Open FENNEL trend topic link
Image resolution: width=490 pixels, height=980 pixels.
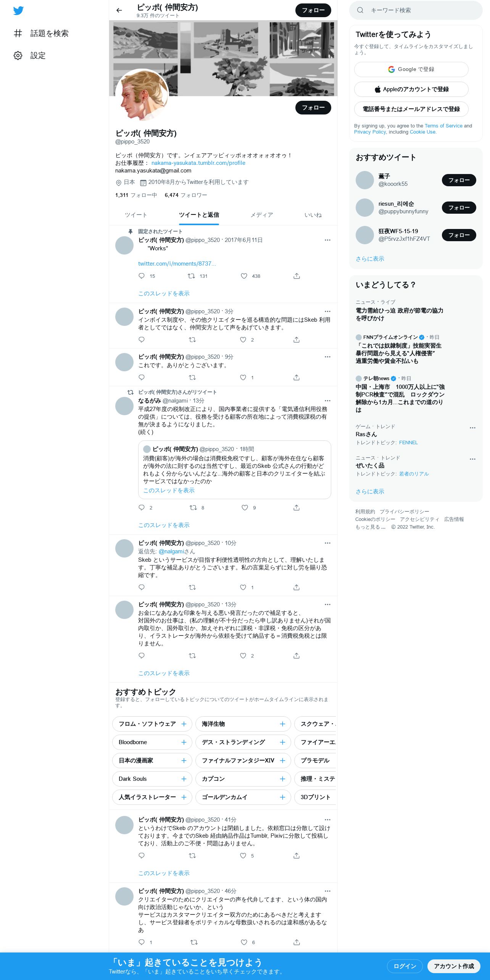coord(408,443)
